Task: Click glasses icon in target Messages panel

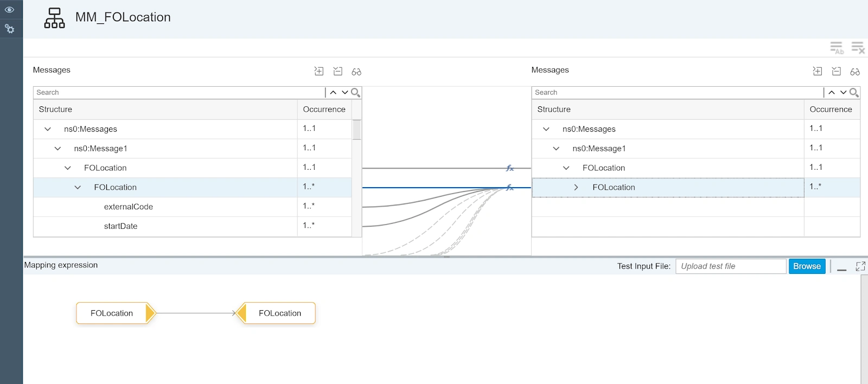Action: 855,72
